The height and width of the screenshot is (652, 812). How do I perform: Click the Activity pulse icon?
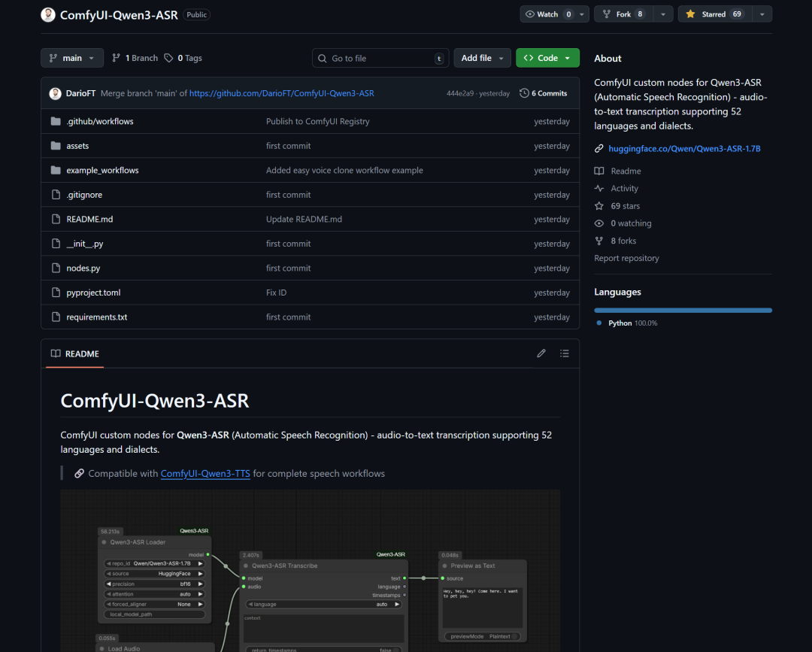[599, 189]
